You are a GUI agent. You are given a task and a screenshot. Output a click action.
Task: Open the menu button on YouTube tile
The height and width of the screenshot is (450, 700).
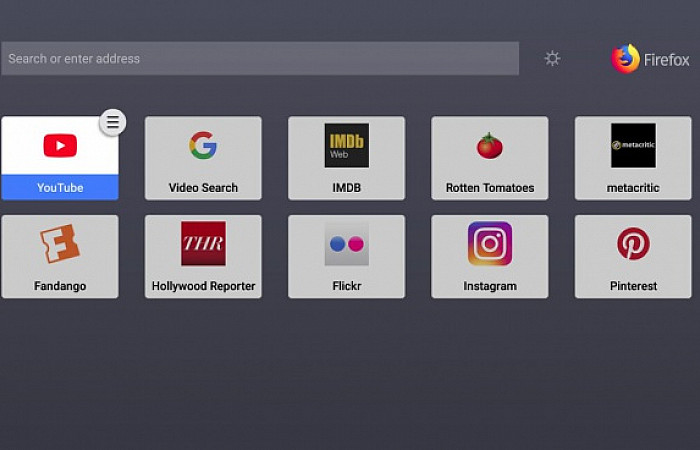[x=113, y=122]
